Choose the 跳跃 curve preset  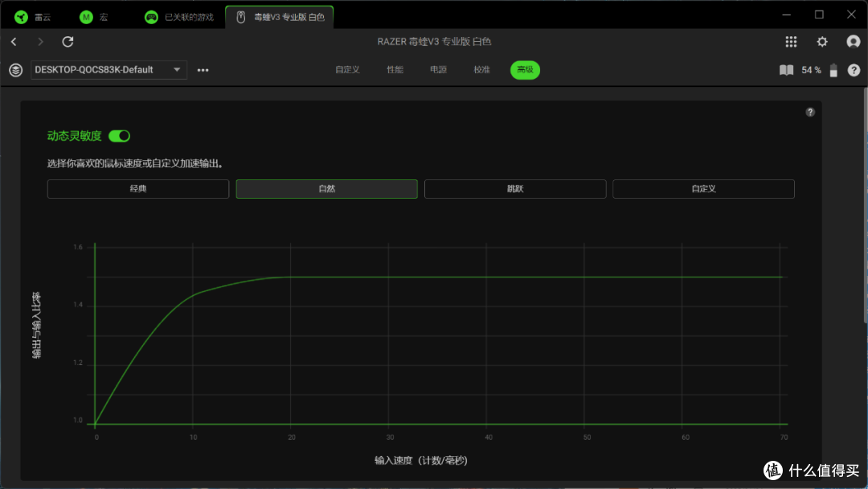[x=515, y=189]
